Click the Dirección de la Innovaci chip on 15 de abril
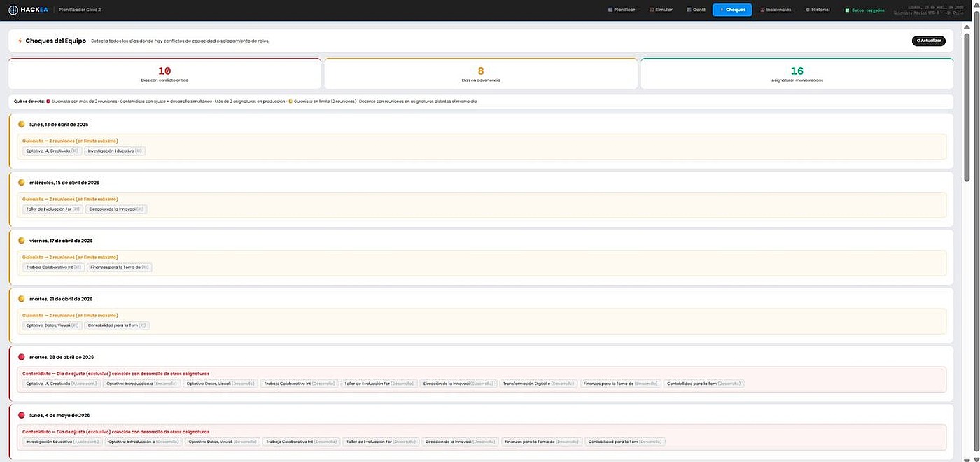Image resolution: width=980 pixels, height=462 pixels. 116,209
